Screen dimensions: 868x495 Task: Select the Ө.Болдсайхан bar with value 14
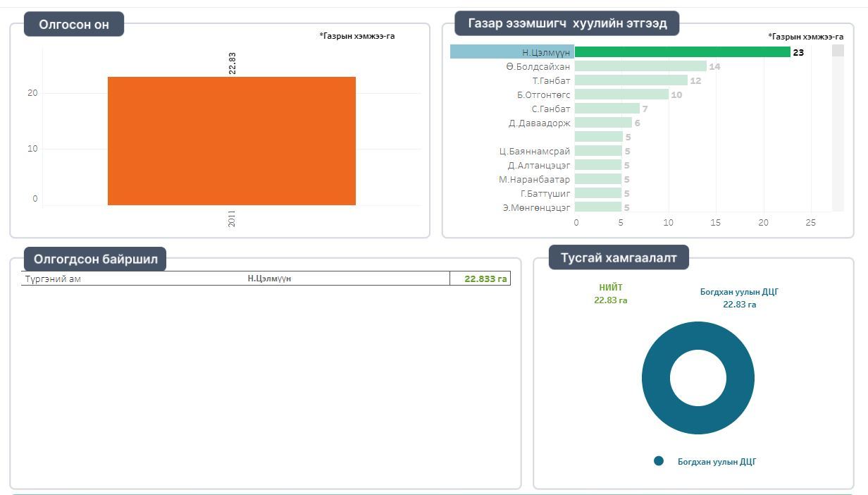point(640,66)
